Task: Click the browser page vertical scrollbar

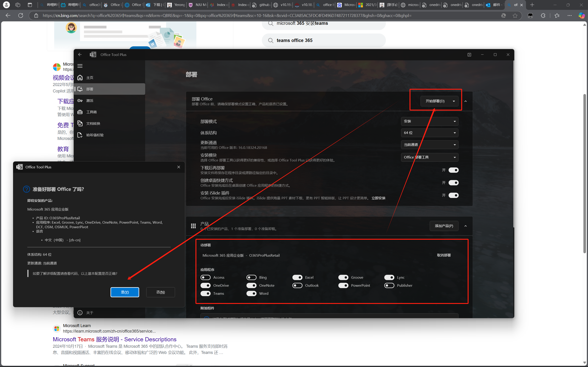Action: tap(585, 174)
